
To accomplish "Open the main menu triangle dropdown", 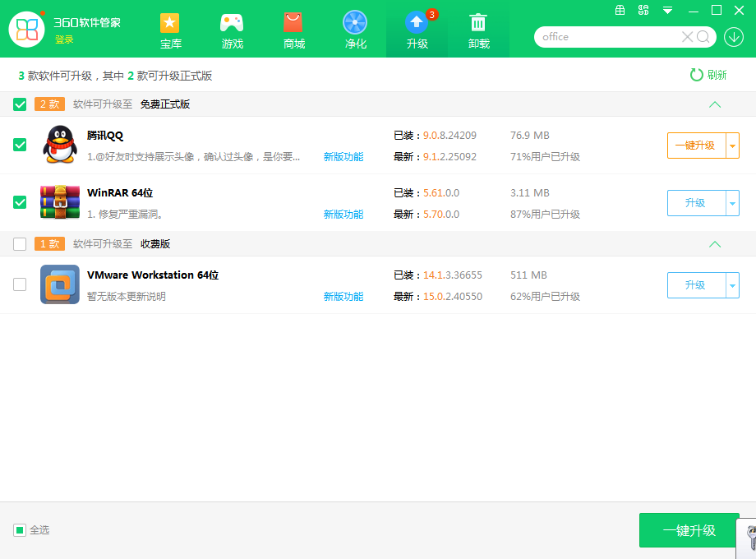I will [x=667, y=10].
